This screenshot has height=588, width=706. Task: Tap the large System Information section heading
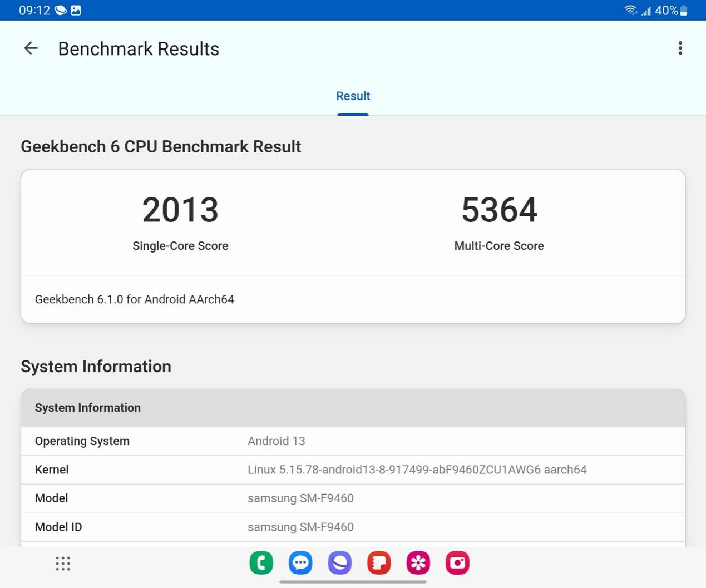[96, 367]
